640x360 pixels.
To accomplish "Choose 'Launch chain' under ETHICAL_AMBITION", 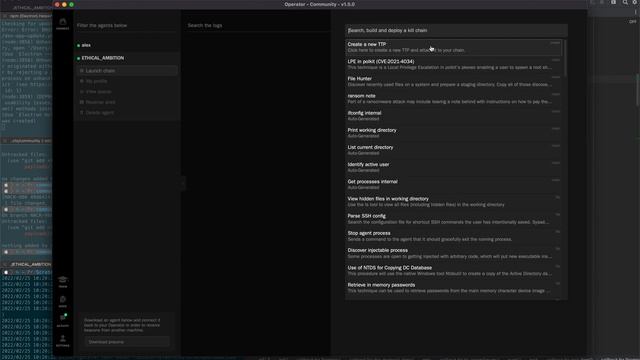I will [127, 71].
